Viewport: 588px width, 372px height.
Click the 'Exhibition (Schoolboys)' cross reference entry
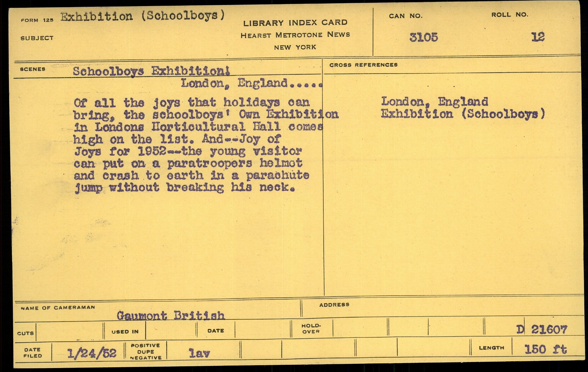463,114
